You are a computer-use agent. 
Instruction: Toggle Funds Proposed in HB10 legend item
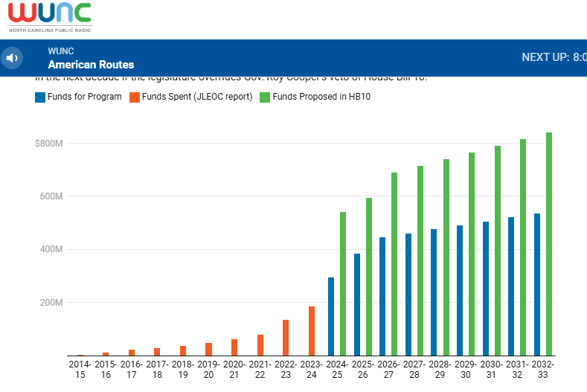click(x=316, y=97)
